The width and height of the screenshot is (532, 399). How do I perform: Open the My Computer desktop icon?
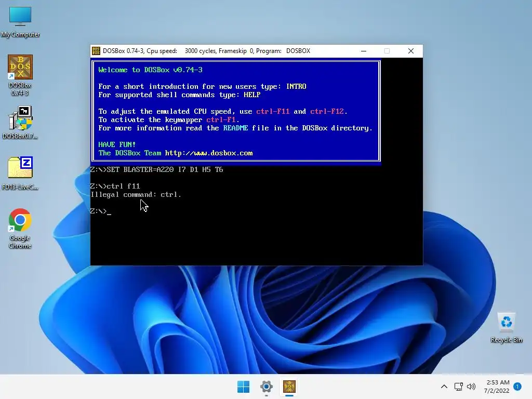click(x=20, y=21)
